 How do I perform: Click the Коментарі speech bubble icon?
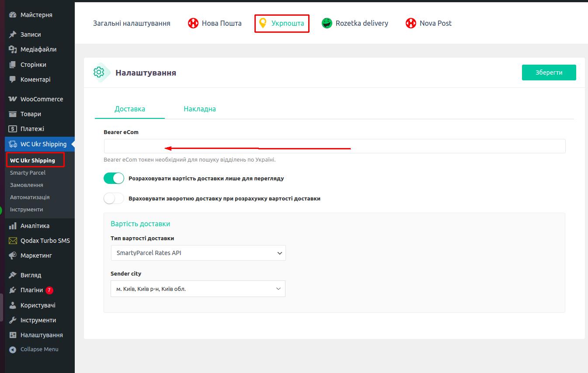tap(13, 79)
